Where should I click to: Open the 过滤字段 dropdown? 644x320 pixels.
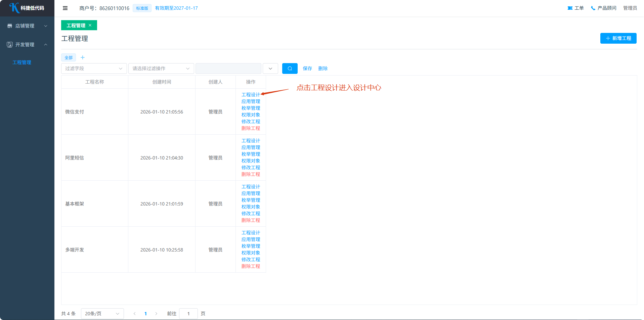[94, 68]
